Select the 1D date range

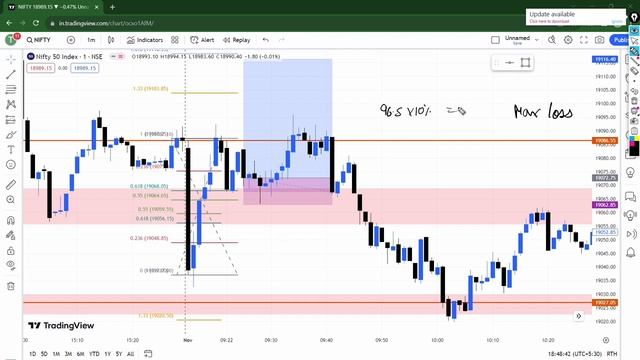coord(33,354)
